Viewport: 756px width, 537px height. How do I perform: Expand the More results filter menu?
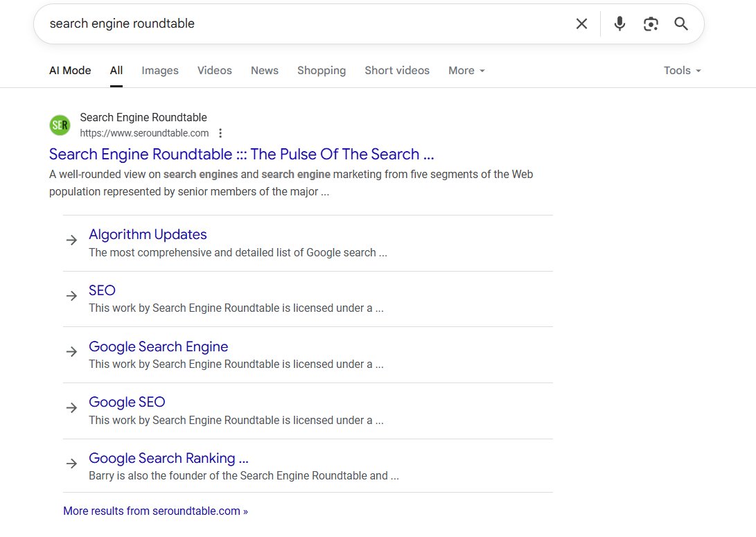(x=466, y=70)
